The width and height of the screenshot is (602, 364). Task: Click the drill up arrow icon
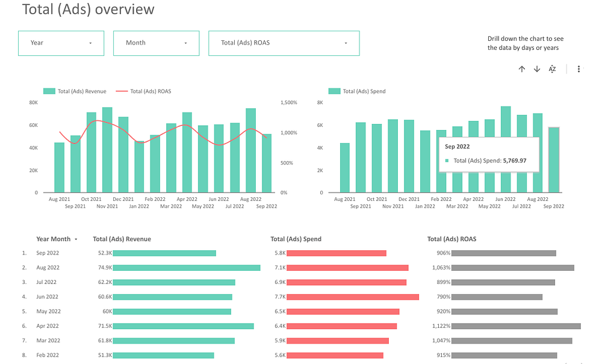(x=521, y=69)
